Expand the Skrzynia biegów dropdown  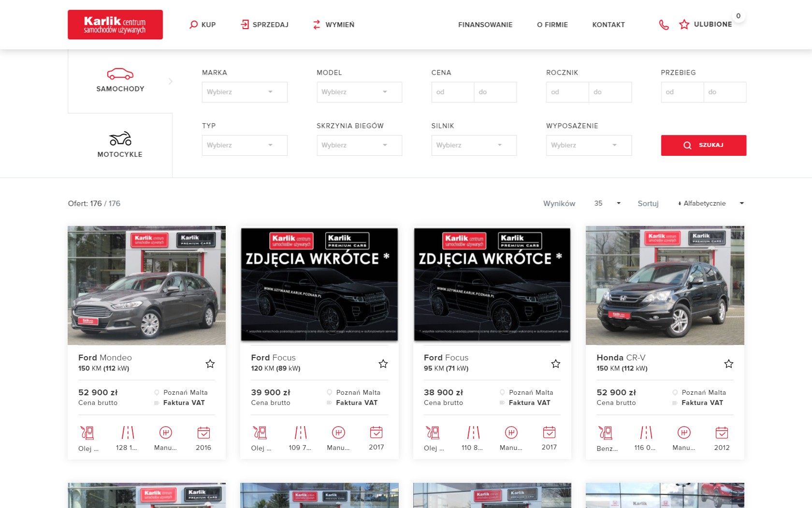[359, 145]
